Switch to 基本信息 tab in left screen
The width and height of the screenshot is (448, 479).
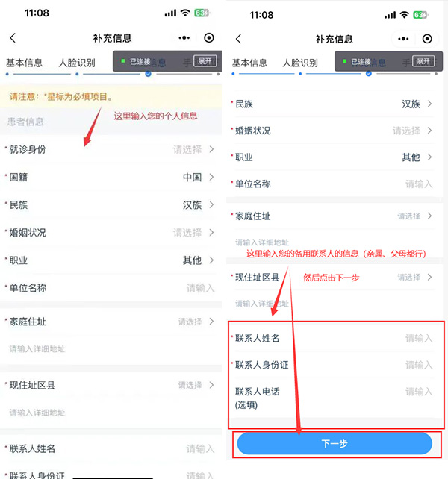(x=24, y=63)
